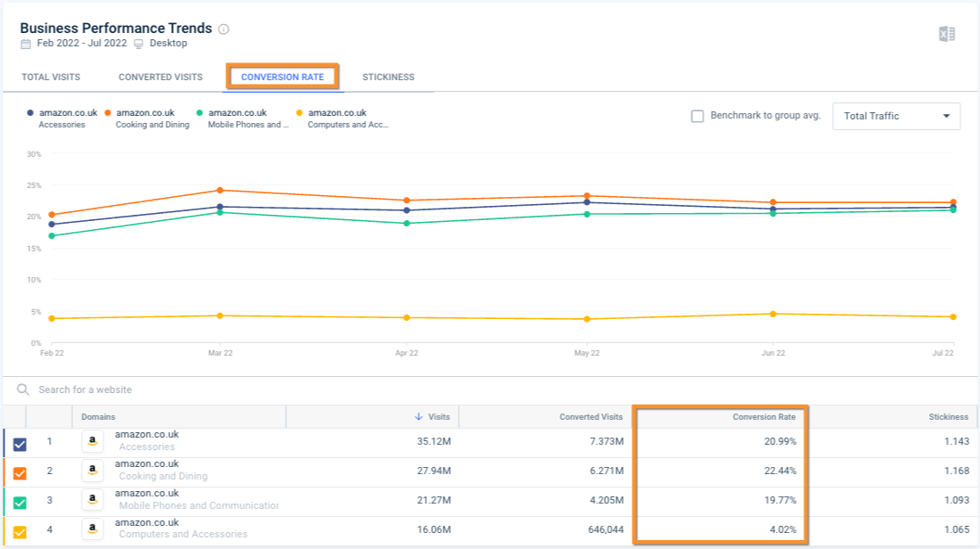
Task: Select the Conversion Rate tab
Action: pyautogui.click(x=282, y=77)
